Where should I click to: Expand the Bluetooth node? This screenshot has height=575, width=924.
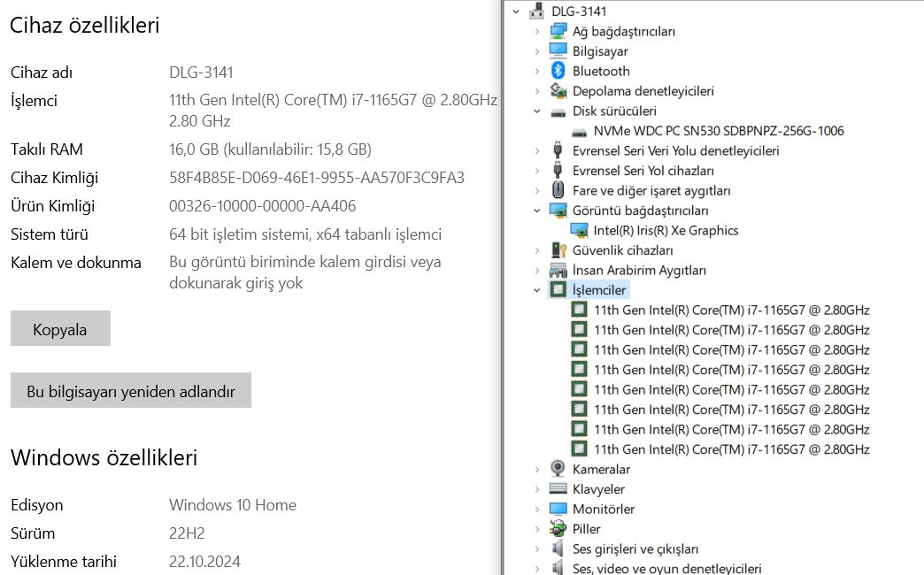537,72
